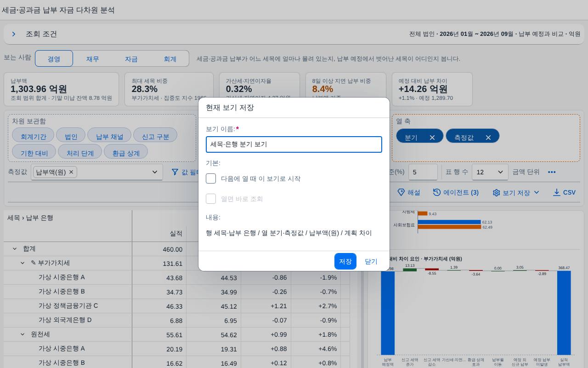Remove the 분기 chip from 열 축

[432, 138]
